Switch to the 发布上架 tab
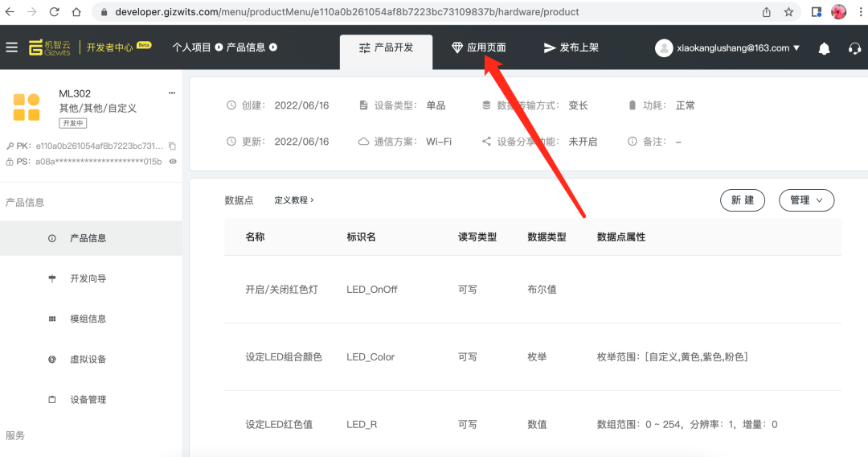This screenshot has width=868, height=457. (x=571, y=47)
